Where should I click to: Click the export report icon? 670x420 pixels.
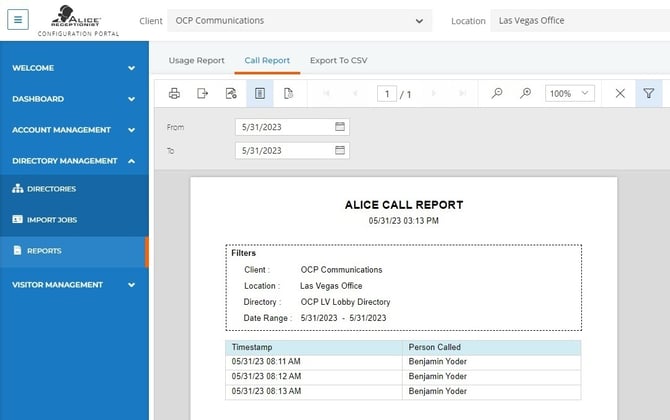tap(203, 93)
